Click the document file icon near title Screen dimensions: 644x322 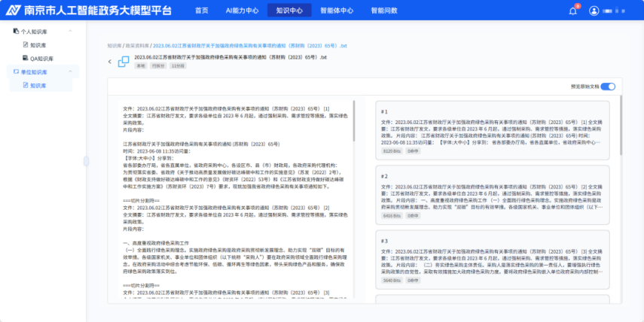click(123, 60)
